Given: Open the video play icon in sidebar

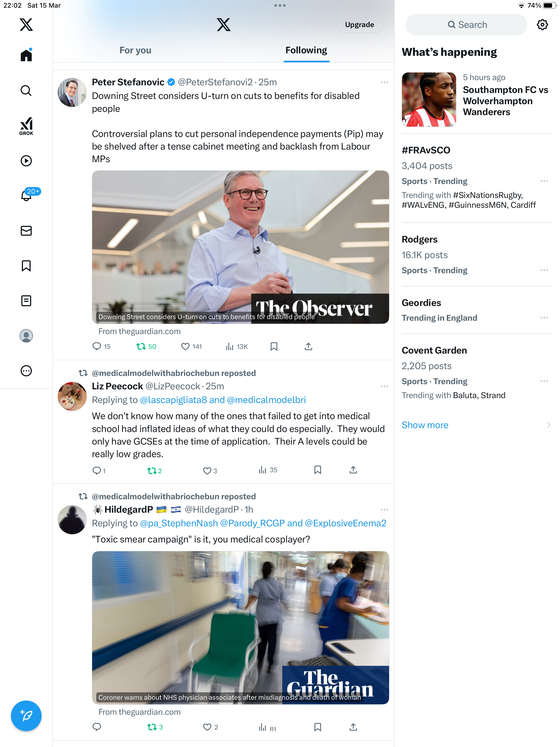Looking at the screenshot, I should pyautogui.click(x=26, y=161).
